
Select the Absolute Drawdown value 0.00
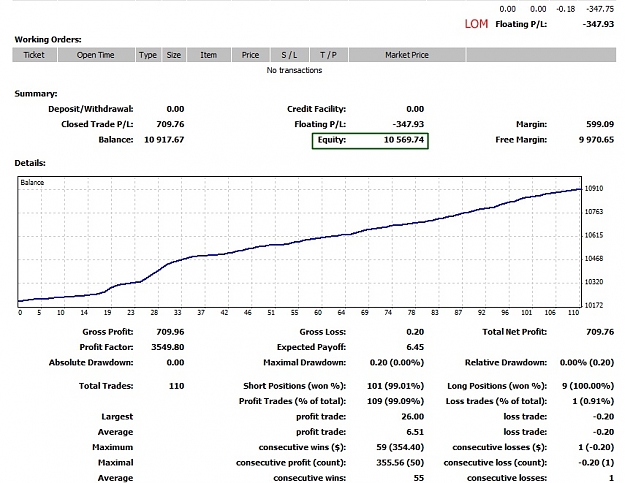(175, 363)
